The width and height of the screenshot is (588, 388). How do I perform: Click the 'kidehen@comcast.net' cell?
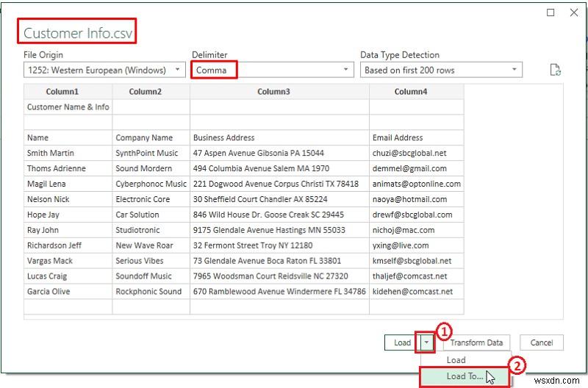coord(417,291)
